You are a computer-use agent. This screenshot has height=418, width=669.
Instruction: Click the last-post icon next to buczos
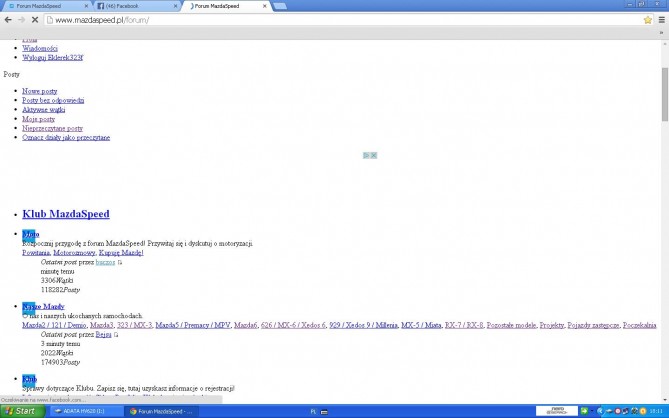click(x=120, y=262)
